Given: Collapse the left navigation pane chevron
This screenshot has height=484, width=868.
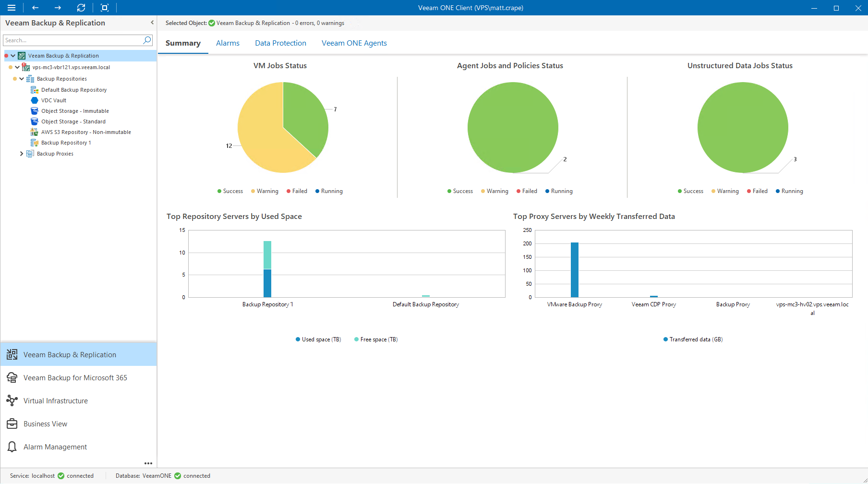Looking at the screenshot, I should (152, 23).
